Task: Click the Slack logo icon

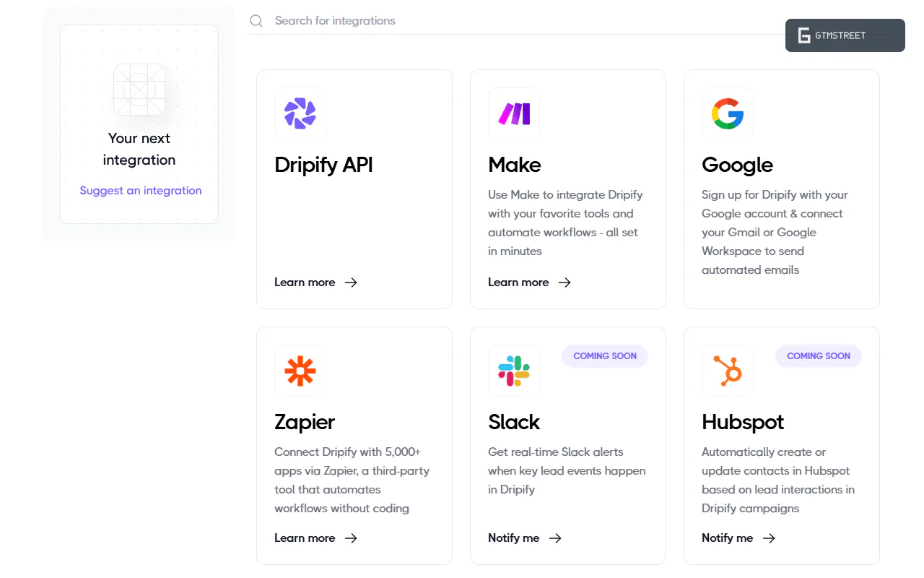Action: point(514,371)
